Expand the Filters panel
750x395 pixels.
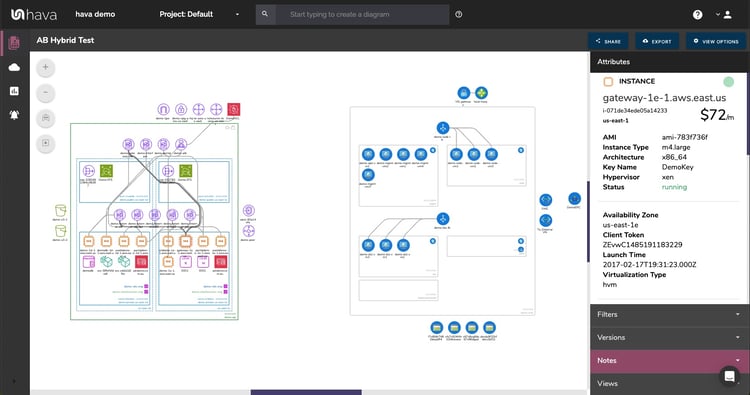[x=670, y=315]
